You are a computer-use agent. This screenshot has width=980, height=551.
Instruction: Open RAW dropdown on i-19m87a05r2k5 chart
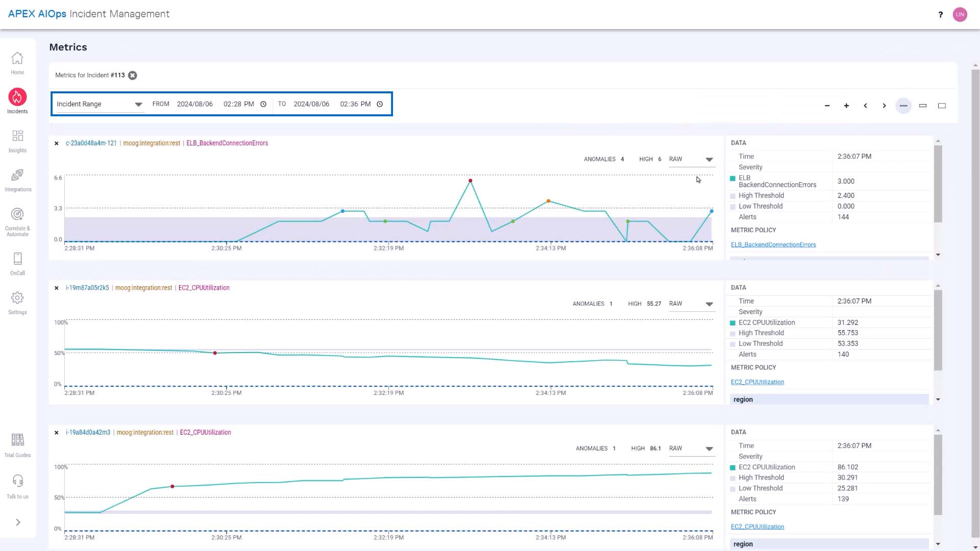pyautogui.click(x=691, y=304)
